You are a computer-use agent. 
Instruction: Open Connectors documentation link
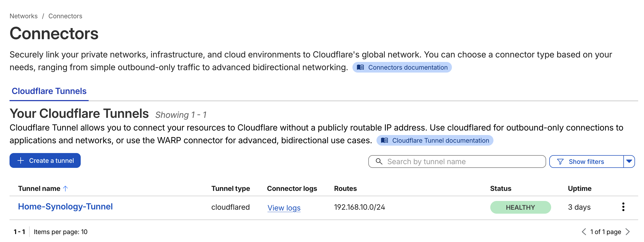402,68
